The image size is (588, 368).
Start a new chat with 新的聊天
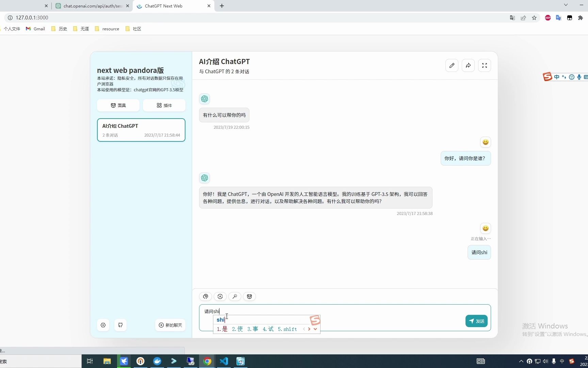[170, 325]
